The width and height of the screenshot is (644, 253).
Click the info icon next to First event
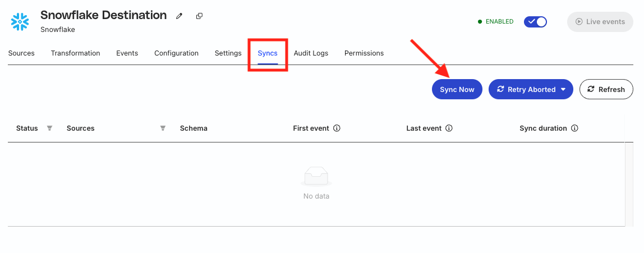click(x=337, y=128)
